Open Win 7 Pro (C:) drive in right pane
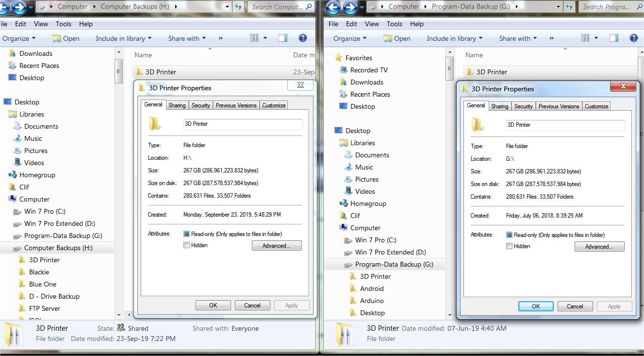644x356 pixels. 375,240
